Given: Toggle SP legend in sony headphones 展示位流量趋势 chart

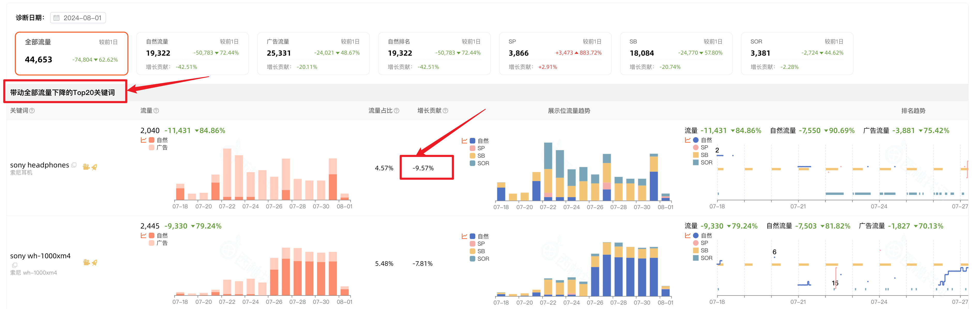Looking at the screenshot, I should 477,148.
